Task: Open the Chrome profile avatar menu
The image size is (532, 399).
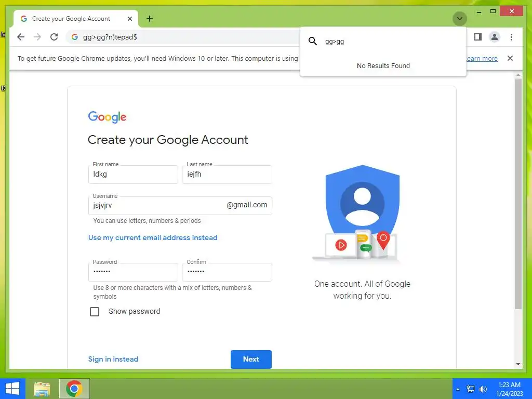Action: [495, 37]
